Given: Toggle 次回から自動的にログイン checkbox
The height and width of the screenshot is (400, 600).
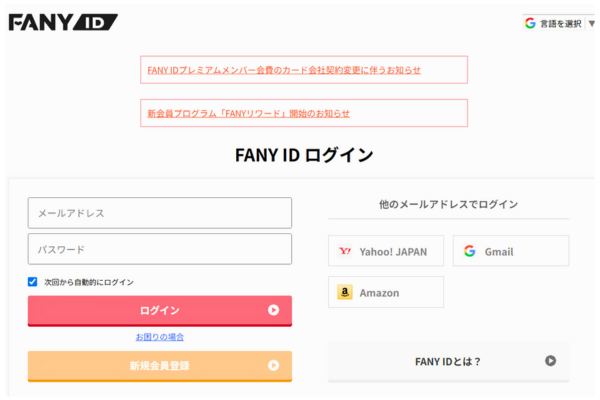Looking at the screenshot, I should tap(33, 282).
